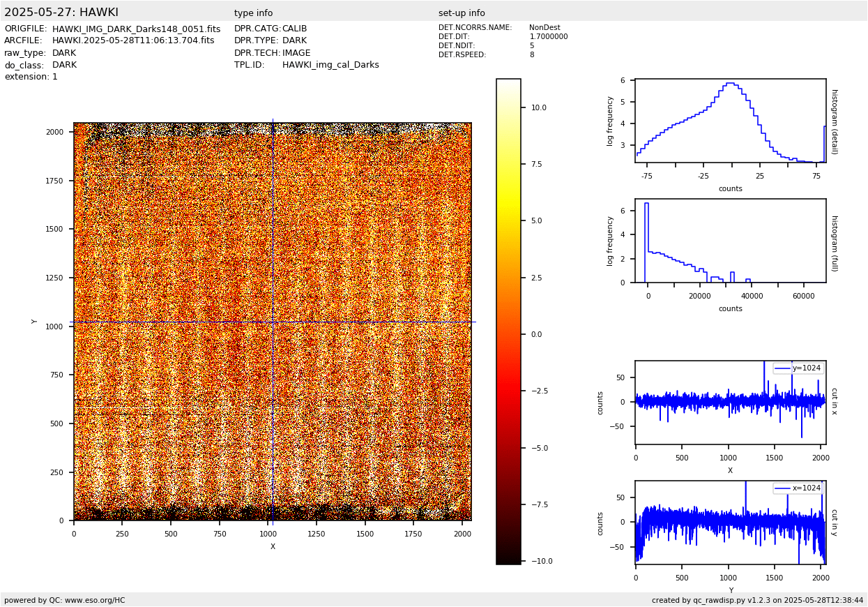Image resolution: width=868 pixels, height=607 pixels.
Task: Click the "set-up info" section heading
Action: pyautogui.click(x=462, y=13)
